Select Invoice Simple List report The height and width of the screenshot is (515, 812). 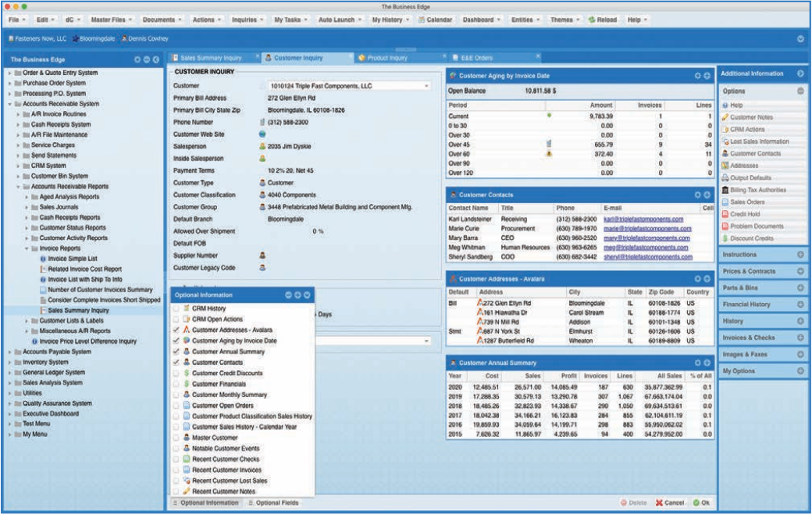(x=73, y=259)
